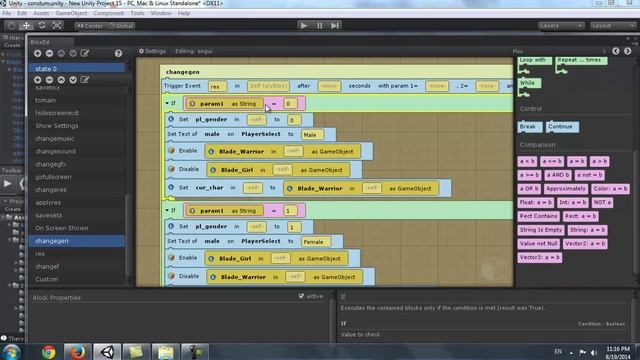
Task: Move event down with arrow icon below state 0
Action: tap(73, 80)
